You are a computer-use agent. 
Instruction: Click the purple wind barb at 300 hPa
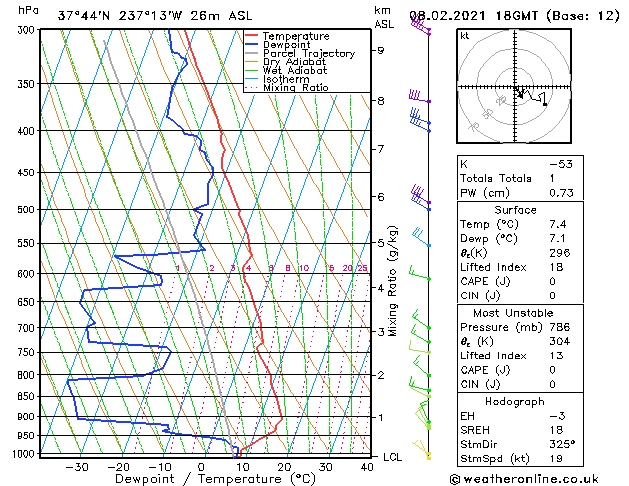point(420,25)
